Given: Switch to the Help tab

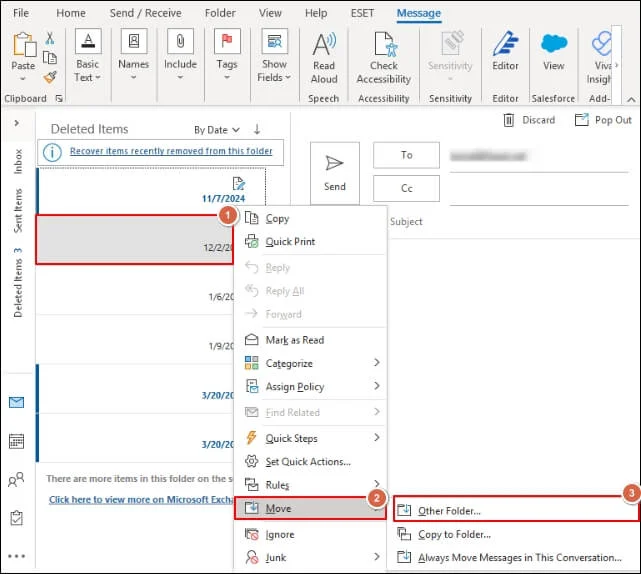Looking at the screenshot, I should click(316, 13).
